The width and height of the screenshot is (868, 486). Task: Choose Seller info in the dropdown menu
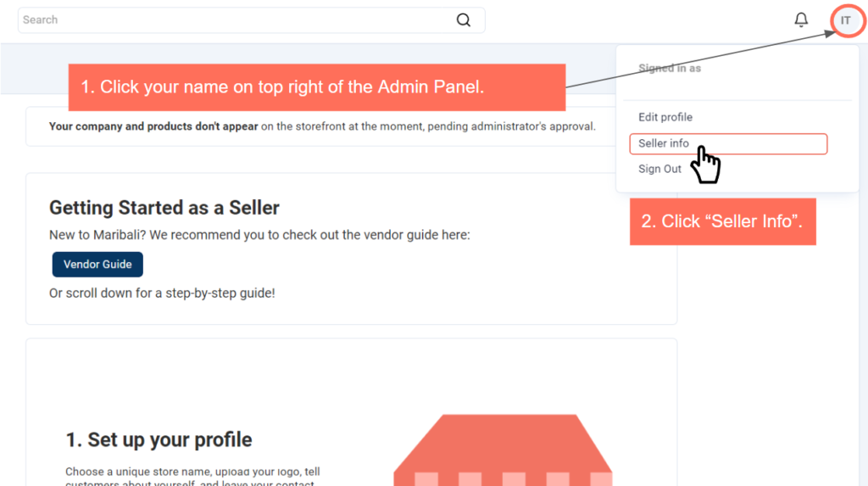(x=664, y=143)
